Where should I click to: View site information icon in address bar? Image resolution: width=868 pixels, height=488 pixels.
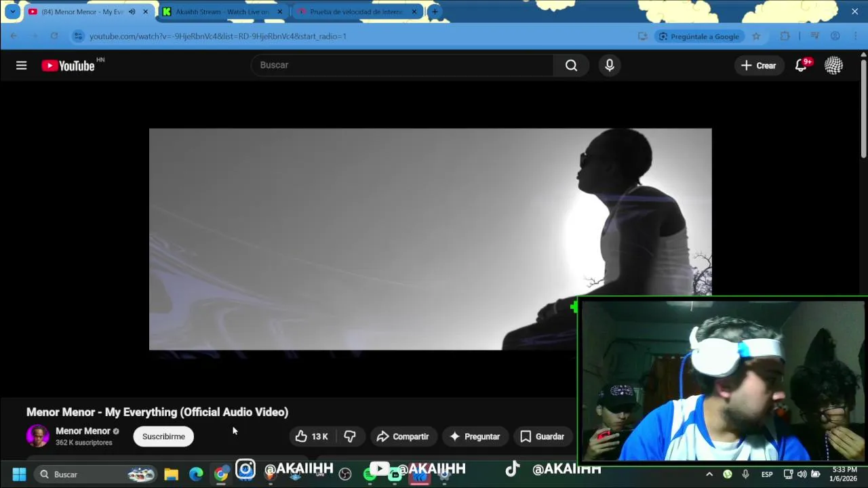click(78, 36)
